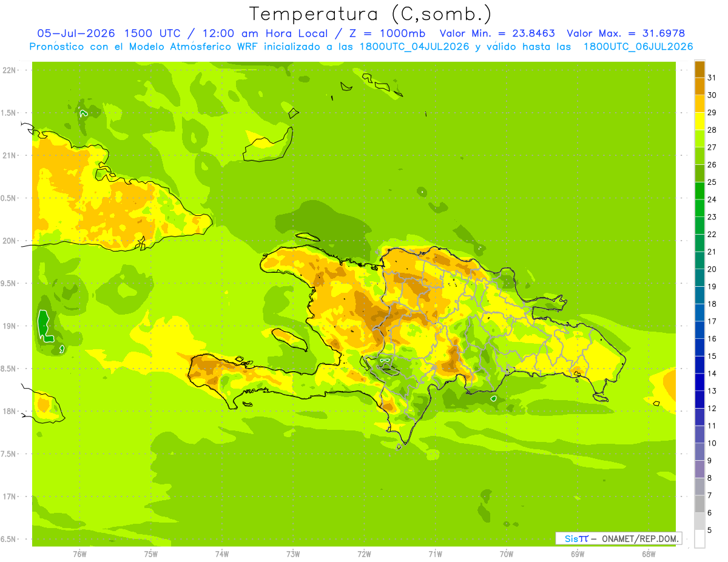Click the legend label '19'

(x=712, y=286)
